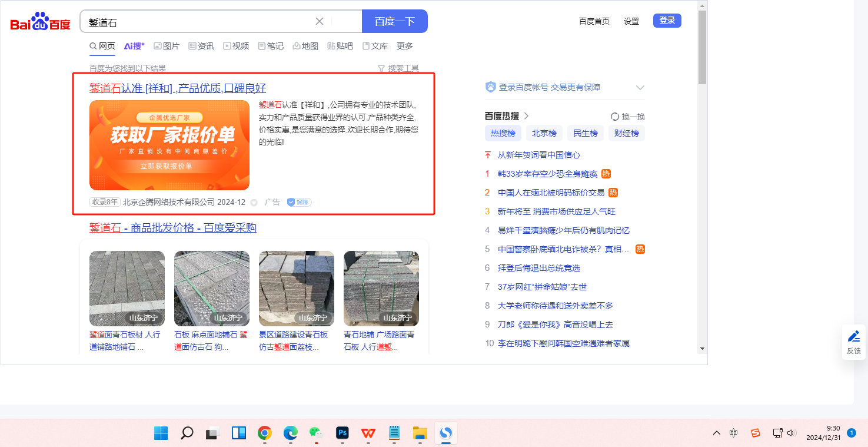The image size is (868, 447).
Task: Select the 财经榜 hot list tab
Action: (x=626, y=133)
